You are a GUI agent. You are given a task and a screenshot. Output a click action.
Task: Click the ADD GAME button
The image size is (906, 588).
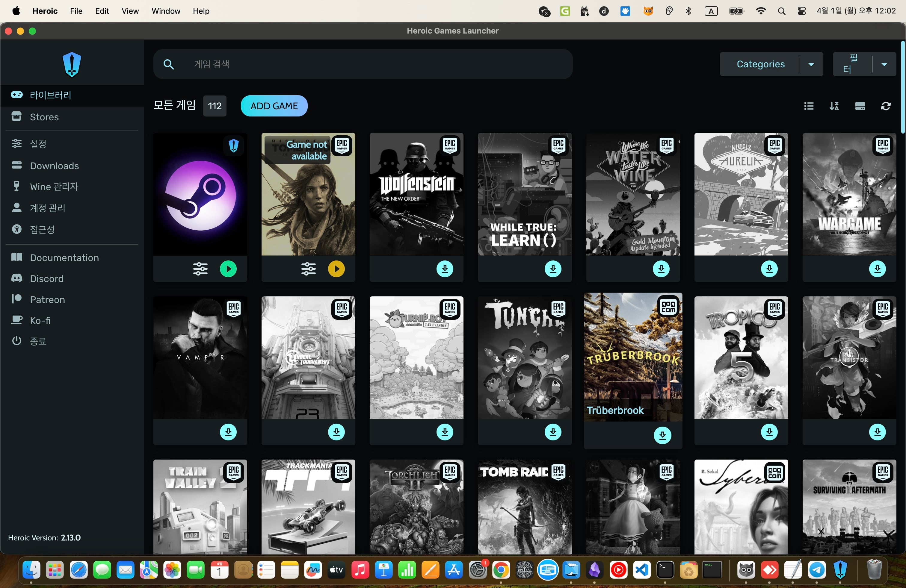(x=274, y=106)
